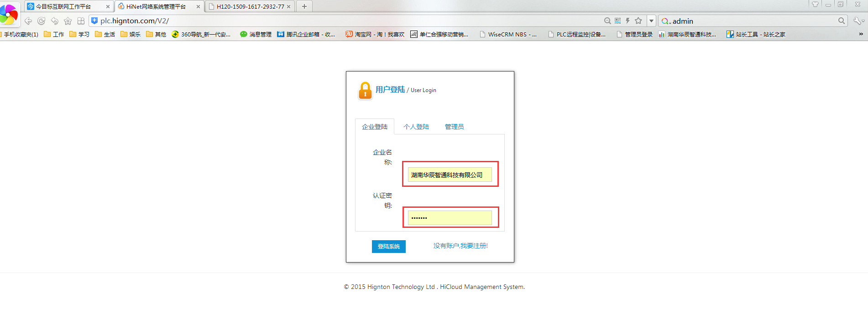Open the 工作 bookmarks folder

(x=54, y=34)
